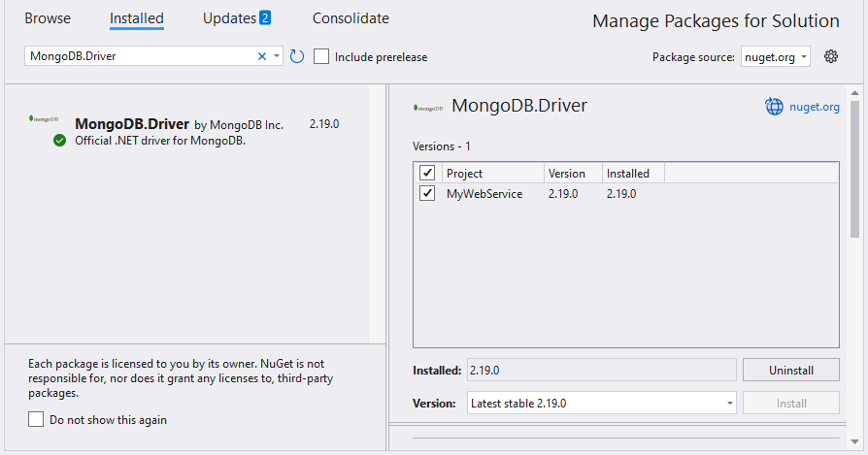Open package source settings gear

(x=831, y=57)
